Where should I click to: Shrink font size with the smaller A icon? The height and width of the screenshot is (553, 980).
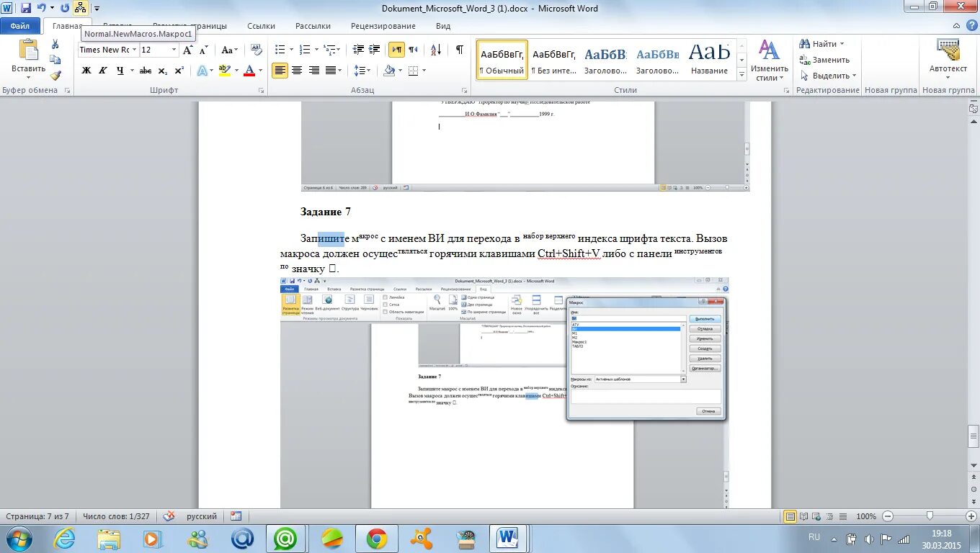(x=203, y=50)
